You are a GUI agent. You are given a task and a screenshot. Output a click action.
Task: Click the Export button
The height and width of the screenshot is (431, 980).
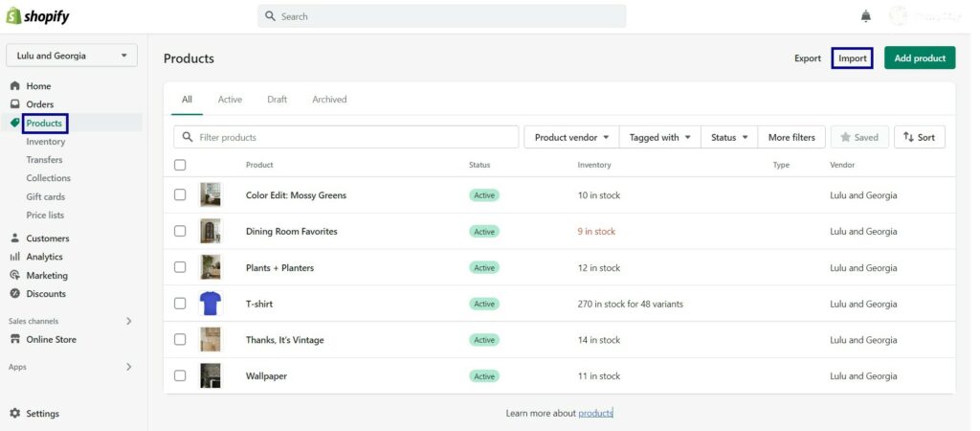[x=808, y=57]
